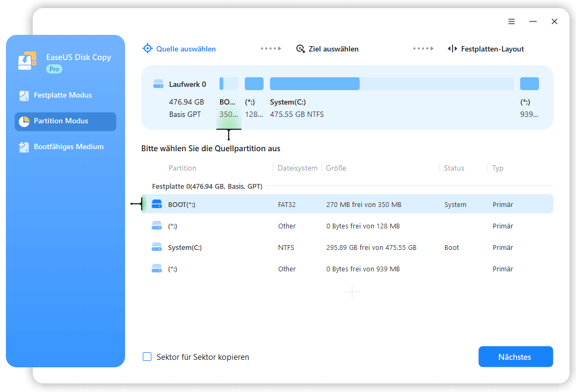Click the Laufwerk 0 disk icon

click(158, 84)
